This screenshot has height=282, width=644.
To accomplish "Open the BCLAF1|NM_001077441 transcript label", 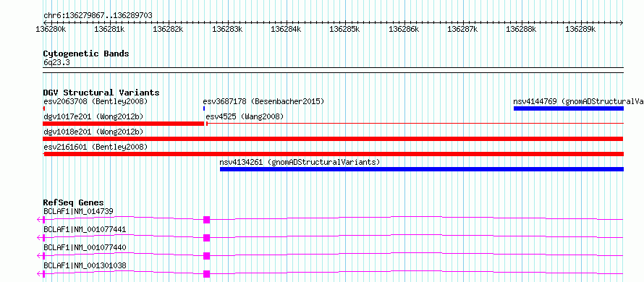I will pos(84,230).
